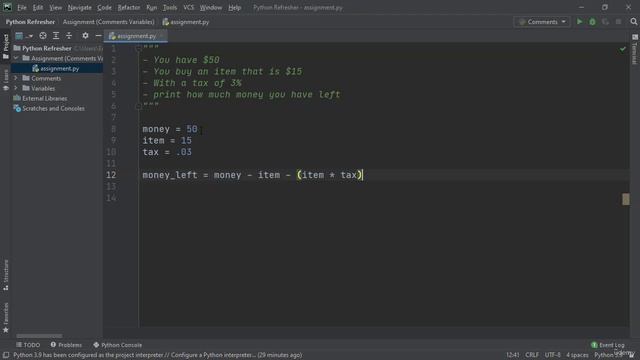Click Assignment (Comments Variables) breadcrumb
The image size is (640, 360).
pos(109,22)
